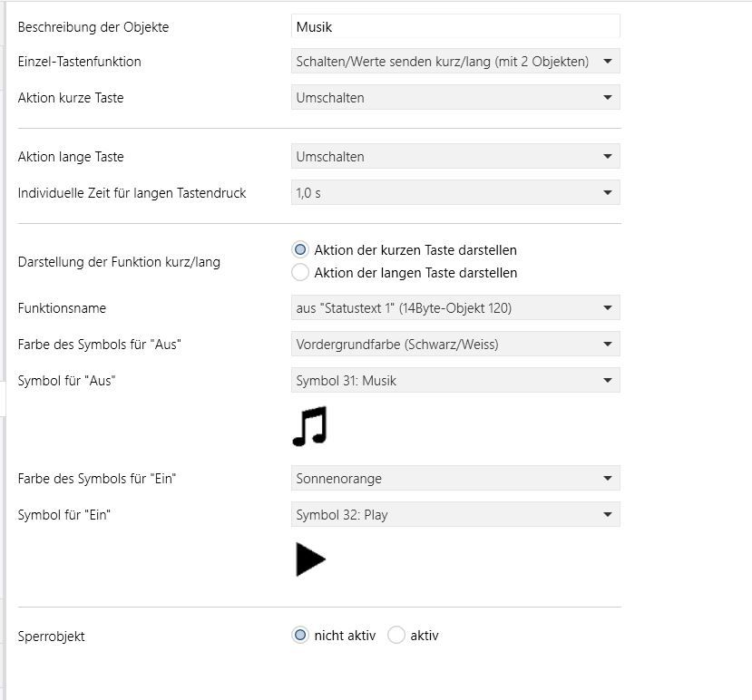Open the 'Symbol für Aus' dropdown

point(455,381)
